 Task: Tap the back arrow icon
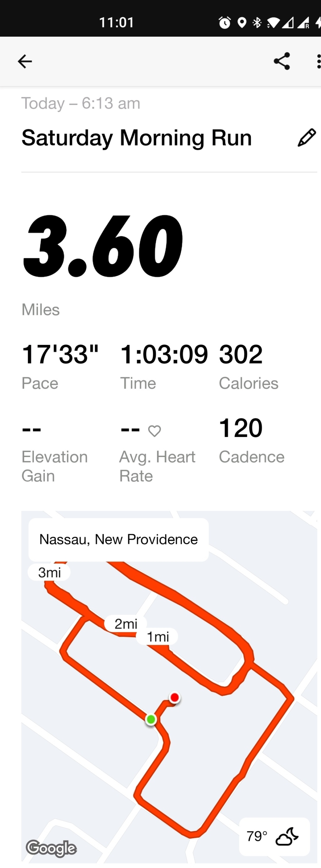point(25,61)
